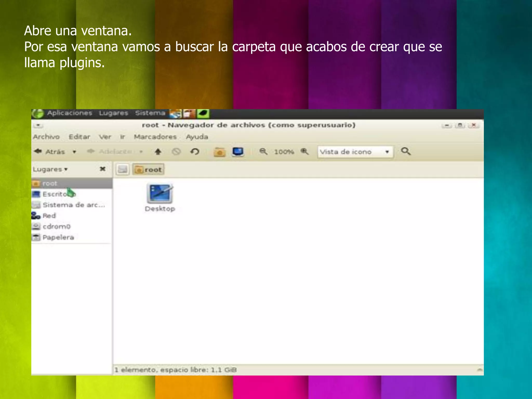Screen dimensions: 532x399
Task: Reload the current folder
Action: [x=195, y=151]
